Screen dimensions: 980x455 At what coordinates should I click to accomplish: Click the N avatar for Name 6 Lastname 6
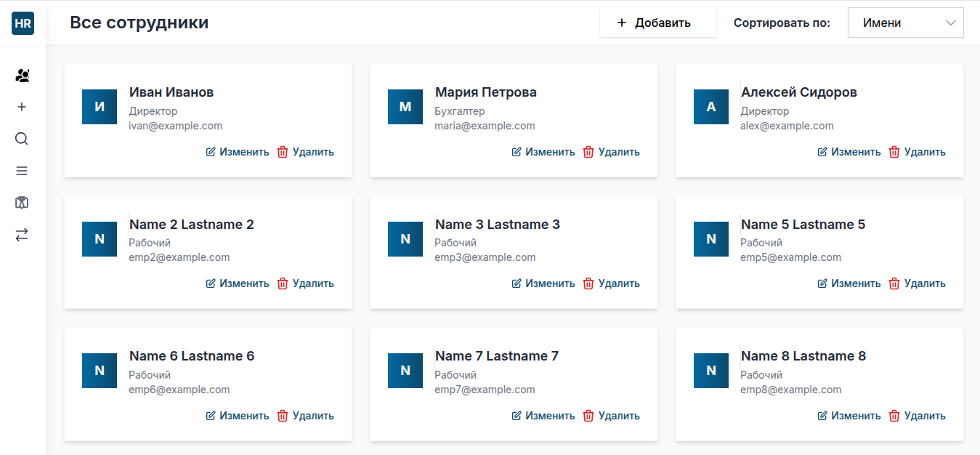coord(100,371)
